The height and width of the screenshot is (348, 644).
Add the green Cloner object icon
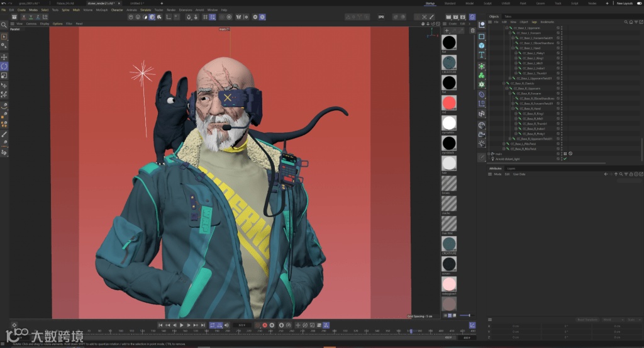click(482, 75)
